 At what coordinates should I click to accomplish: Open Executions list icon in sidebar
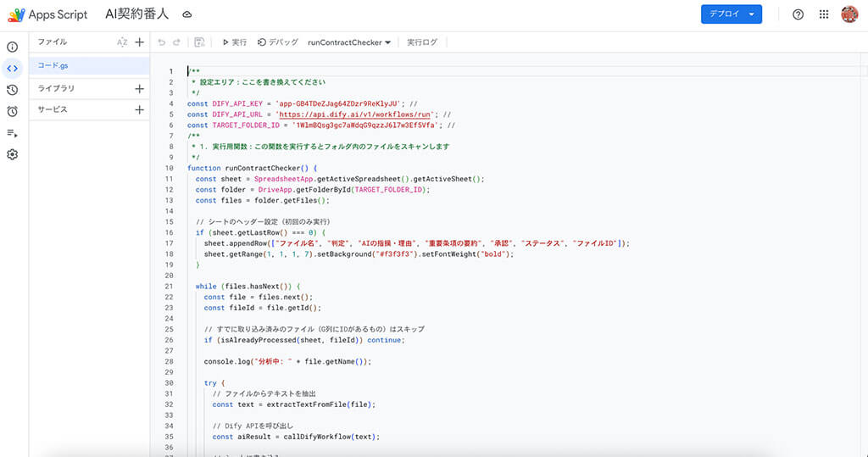pos(12,133)
